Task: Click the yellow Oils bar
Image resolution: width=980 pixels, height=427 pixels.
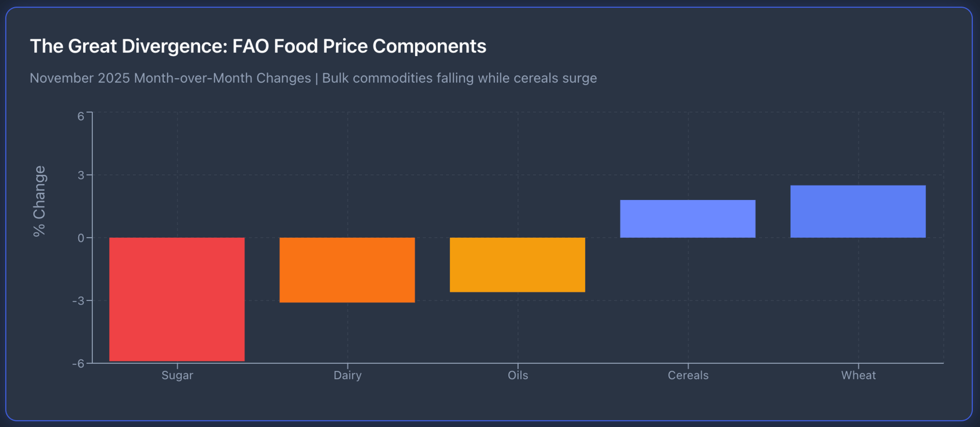Action: (x=517, y=265)
